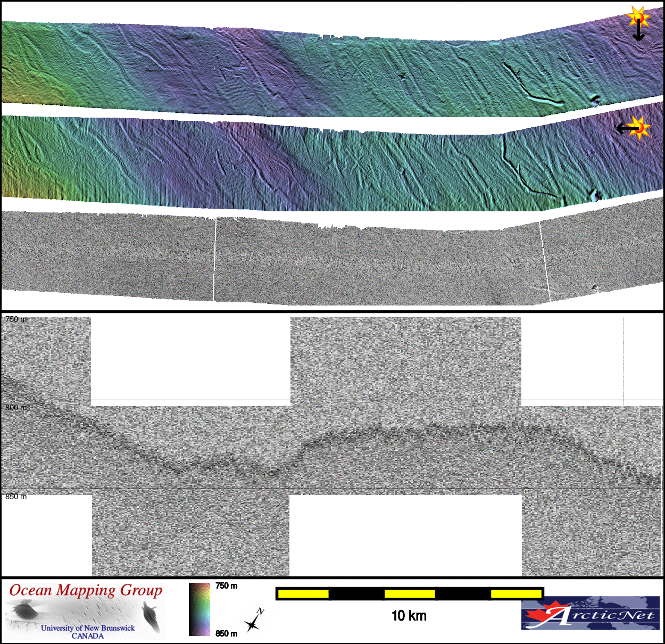
Task: Click the 10 km scale label
Action: tap(409, 616)
